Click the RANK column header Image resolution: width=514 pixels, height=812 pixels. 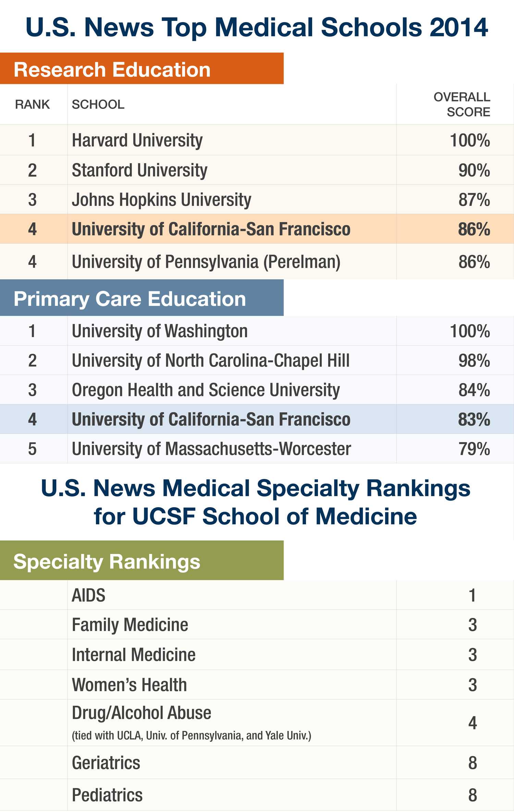coord(32,104)
